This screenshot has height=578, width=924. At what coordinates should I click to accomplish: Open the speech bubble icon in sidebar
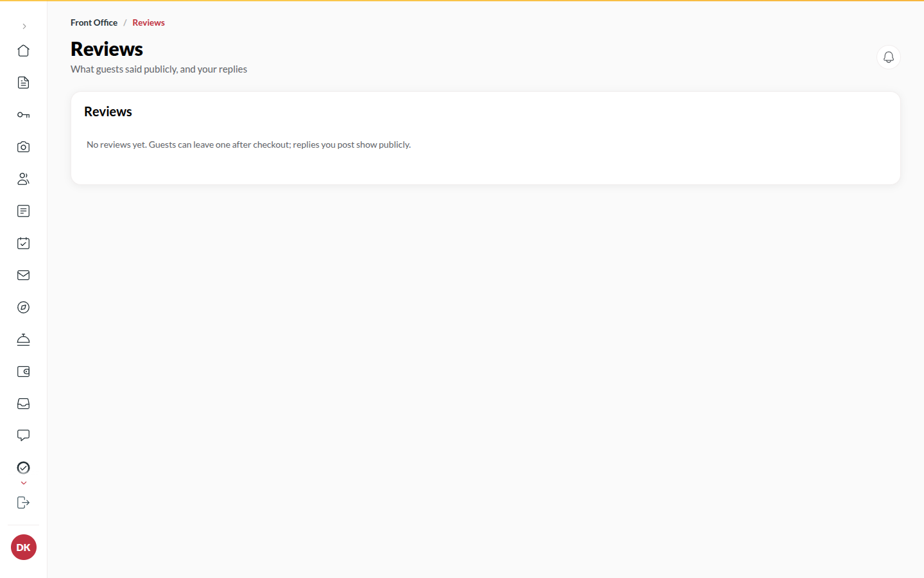click(x=24, y=436)
